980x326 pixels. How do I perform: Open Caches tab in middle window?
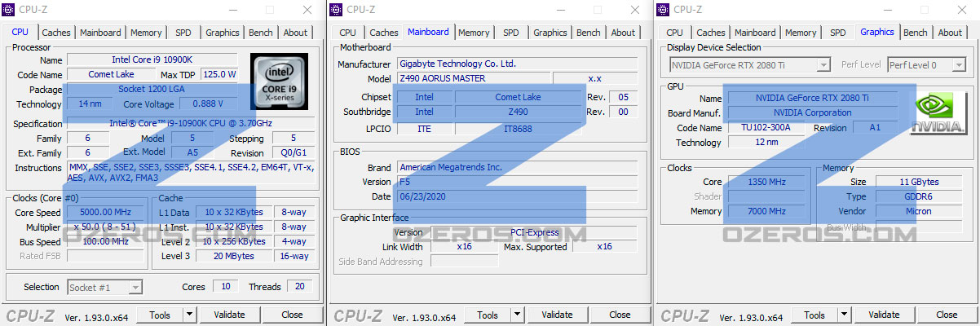coord(384,33)
